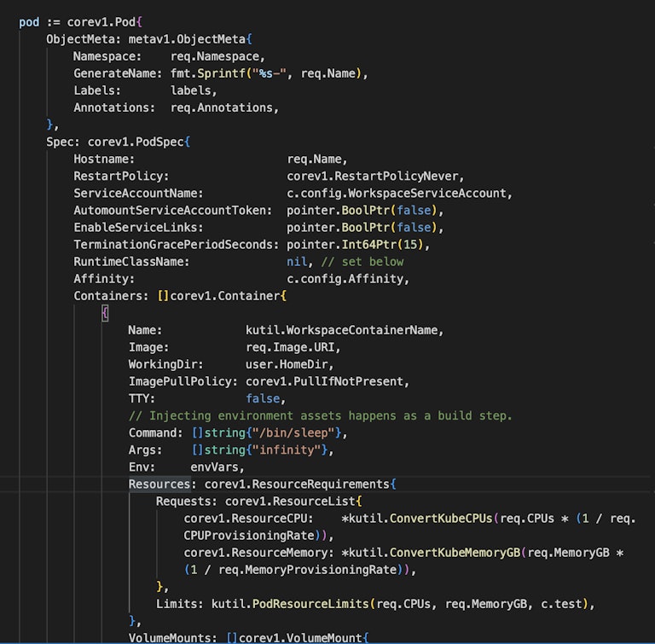Click '"infinity"' string literal
Screen dimensions: 655x644
(287, 450)
